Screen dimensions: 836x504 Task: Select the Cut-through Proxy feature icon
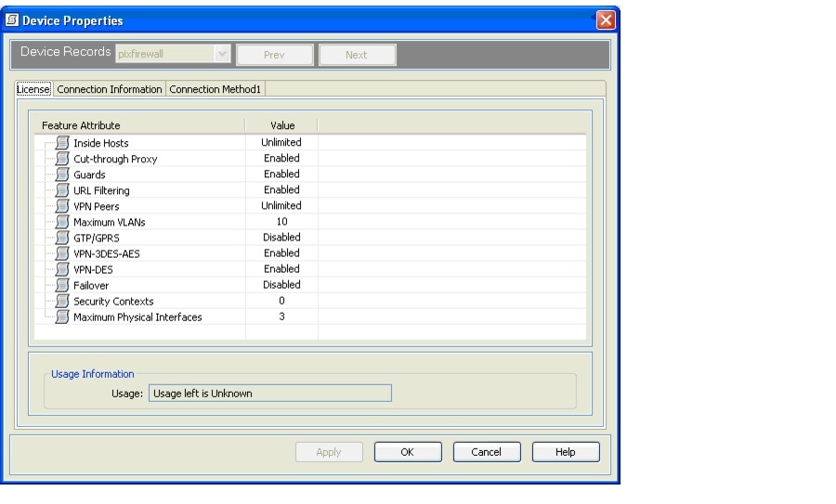click(62, 159)
